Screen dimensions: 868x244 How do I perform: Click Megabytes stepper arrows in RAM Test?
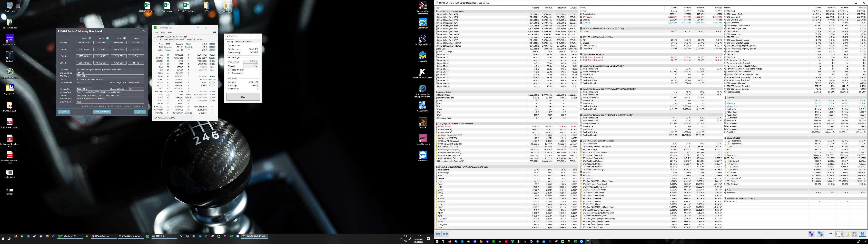(x=257, y=61)
